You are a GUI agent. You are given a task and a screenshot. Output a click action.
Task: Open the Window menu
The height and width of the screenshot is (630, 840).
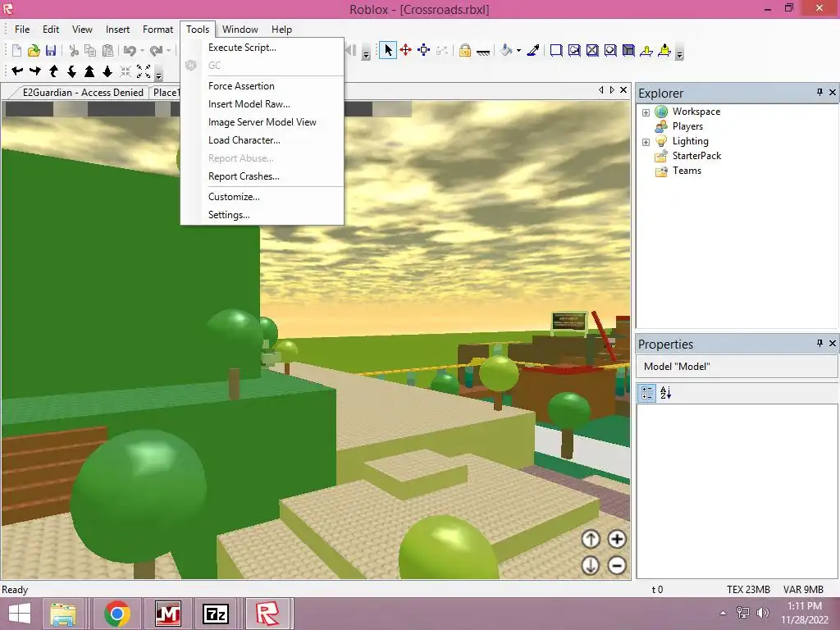(x=240, y=30)
